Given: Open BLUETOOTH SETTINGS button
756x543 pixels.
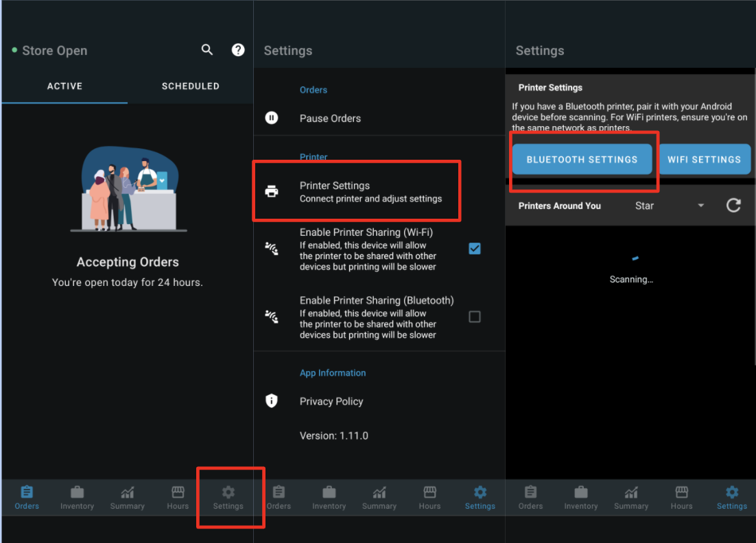Looking at the screenshot, I should coord(582,160).
